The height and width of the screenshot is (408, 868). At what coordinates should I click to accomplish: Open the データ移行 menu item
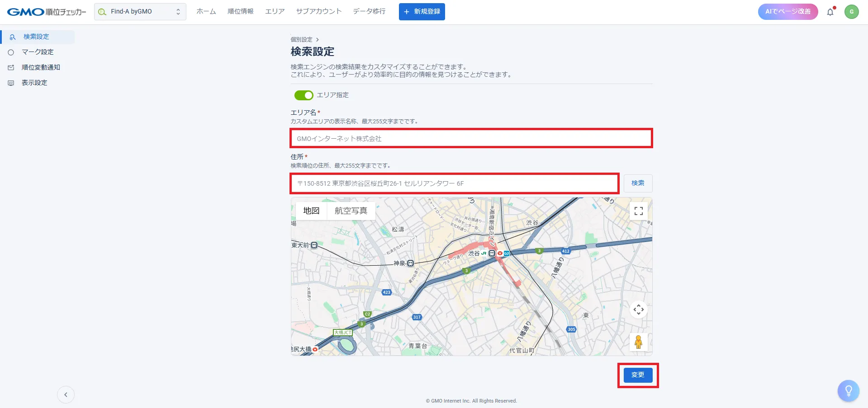[370, 11]
